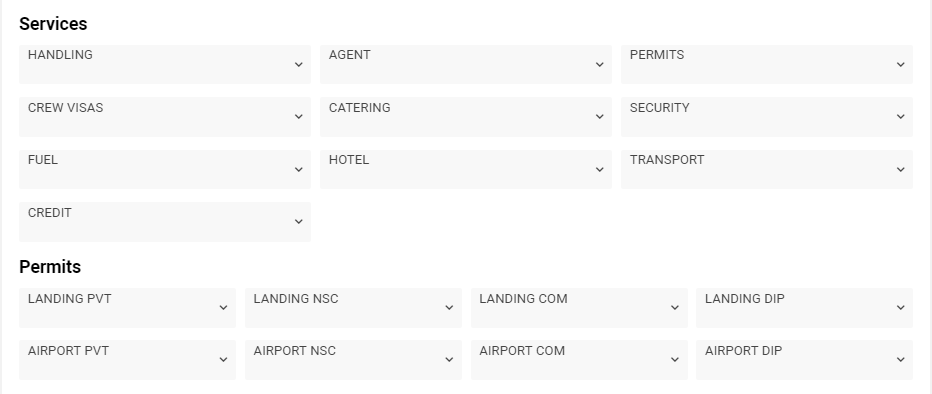
Task: Open the PERMITS service dropdown
Action: click(767, 64)
